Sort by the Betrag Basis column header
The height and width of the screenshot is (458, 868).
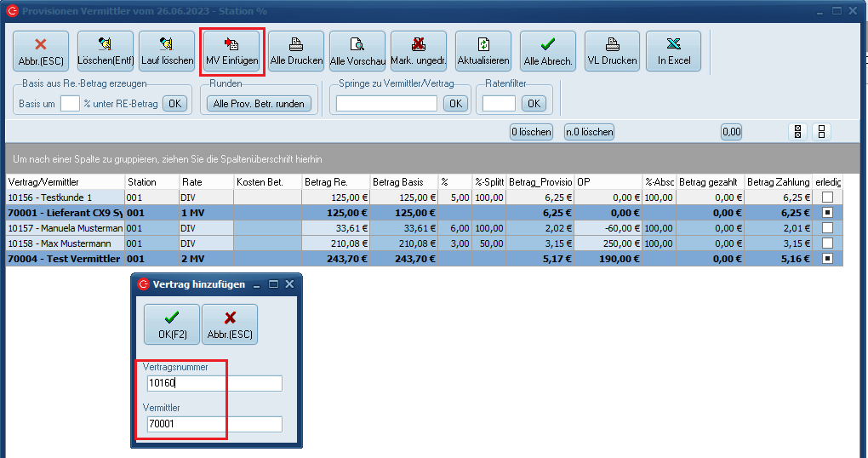click(x=403, y=182)
